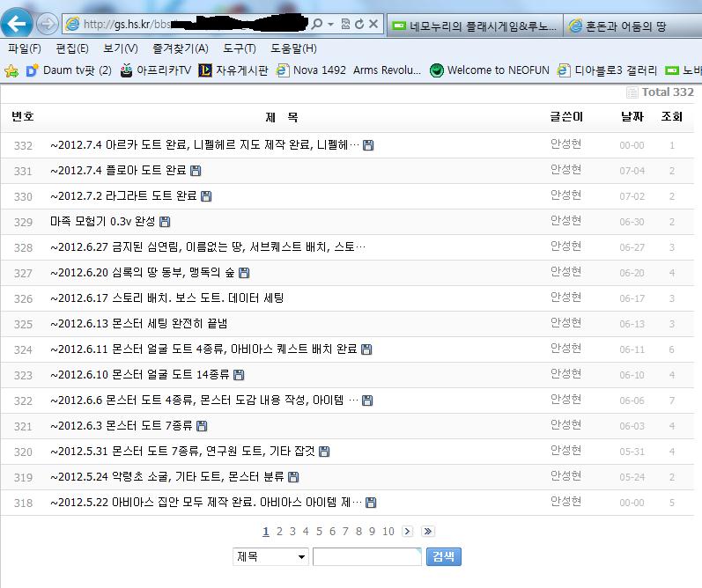This screenshot has width=702, height=588.
Task: Click attachment icon on post 323
Action: [239, 375]
